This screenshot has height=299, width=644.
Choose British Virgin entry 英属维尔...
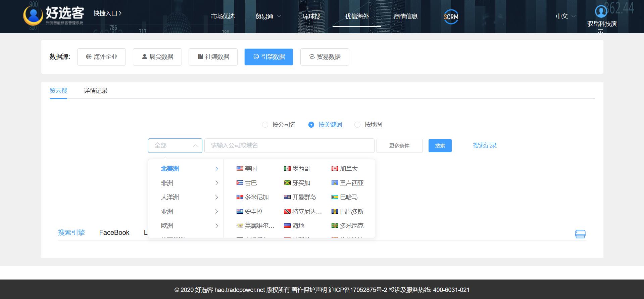[x=255, y=226]
